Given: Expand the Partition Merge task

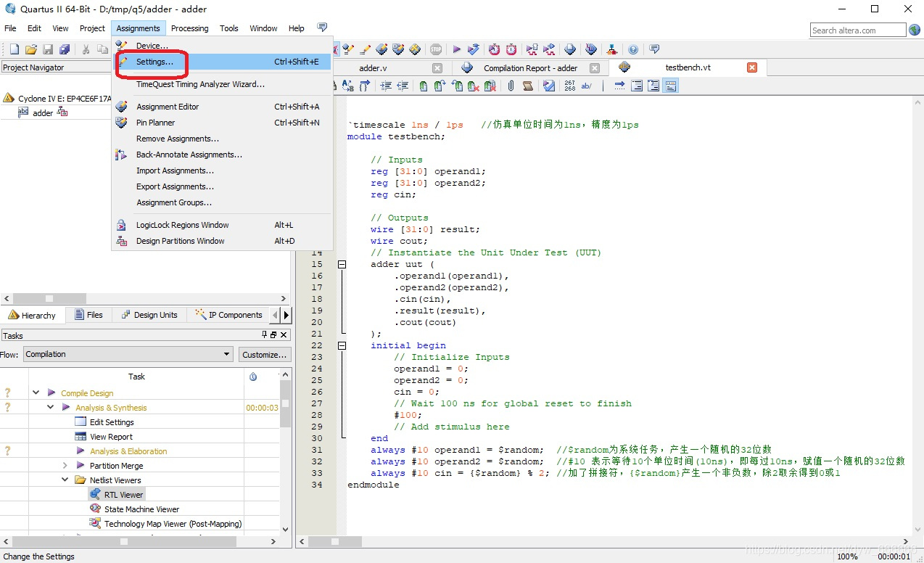Looking at the screenshot, I should coord(65,465).
